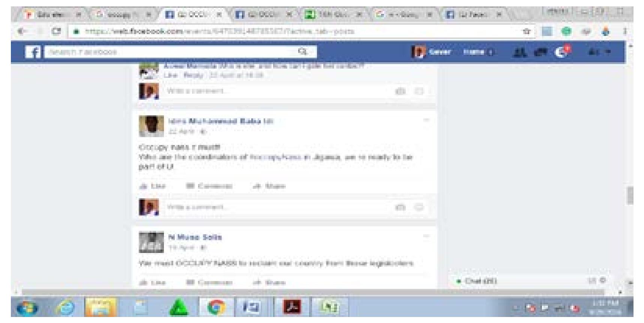This screenshot has height=323, width=644.
Task: Click the horizontal scrollbar at the bottom
Action: click(313, 292)
